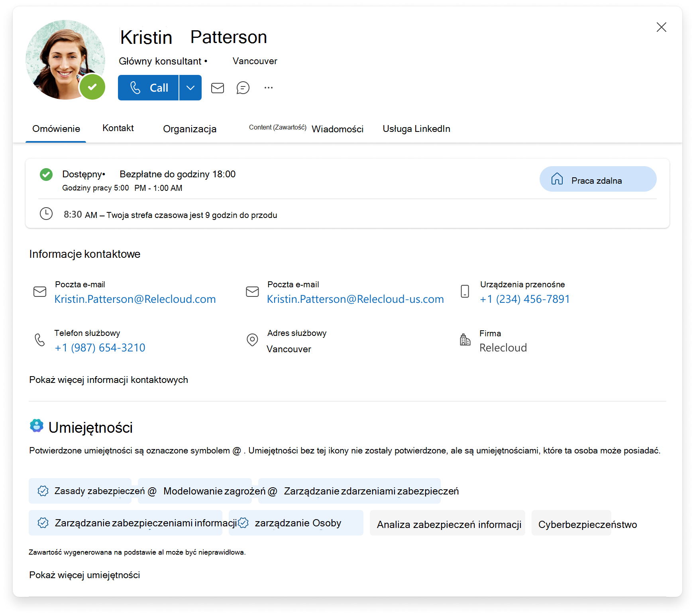Image resolution: width=695 pixels, height=616 pixels.
Task: Dial mobile number +1 (234) 456-7891
Action: click(x=525, y=299)
